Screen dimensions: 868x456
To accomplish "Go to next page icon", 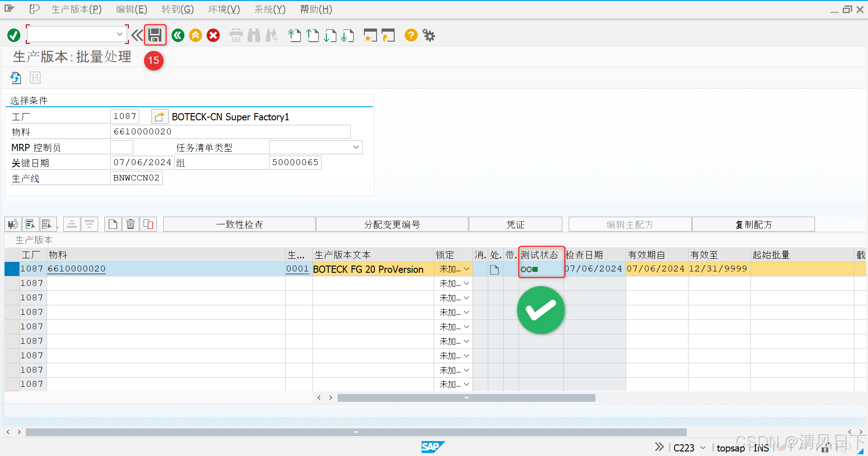I will pos(330,35).
